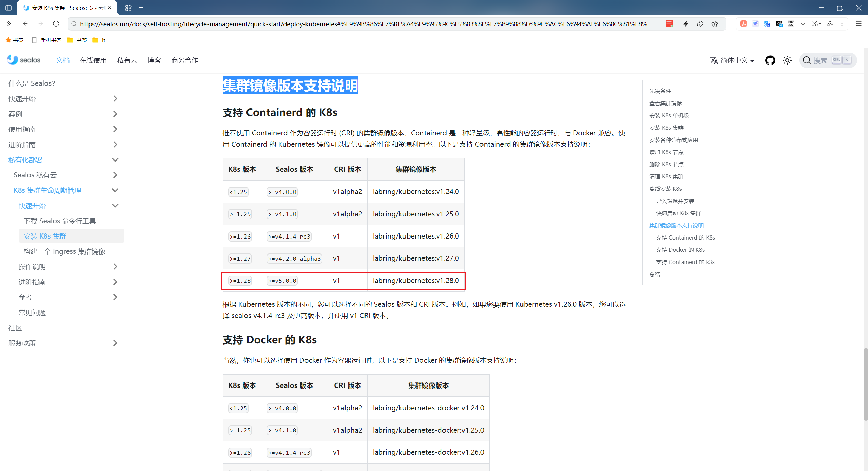Jump to 支持 Containerd 的 k3s in contents

point(685,262)
